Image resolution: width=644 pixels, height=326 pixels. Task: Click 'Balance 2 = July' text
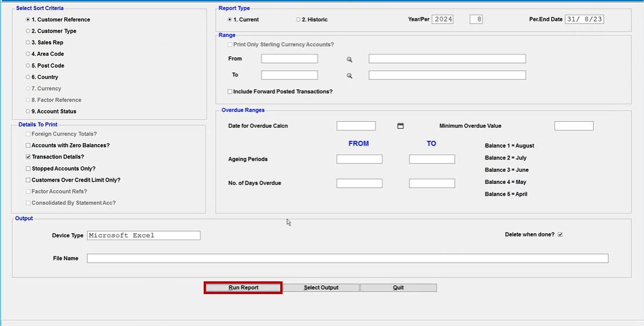(x=505, y=158)
